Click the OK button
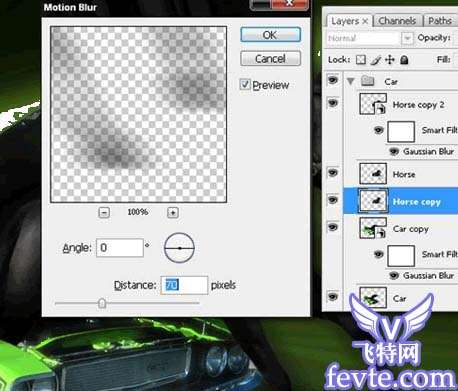The width and height of the screenshot is (458, 391). [270, 35]
